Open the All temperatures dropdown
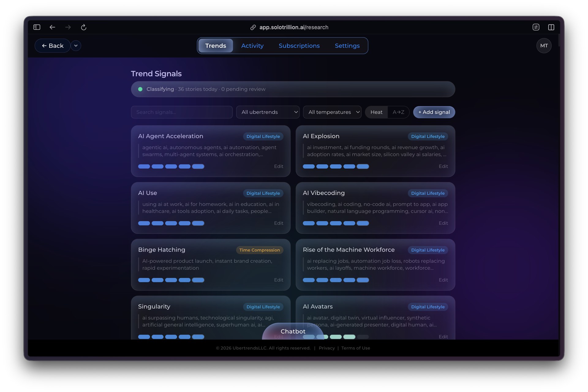This screenshot has height=392, width=588. (x=332, y=112)
